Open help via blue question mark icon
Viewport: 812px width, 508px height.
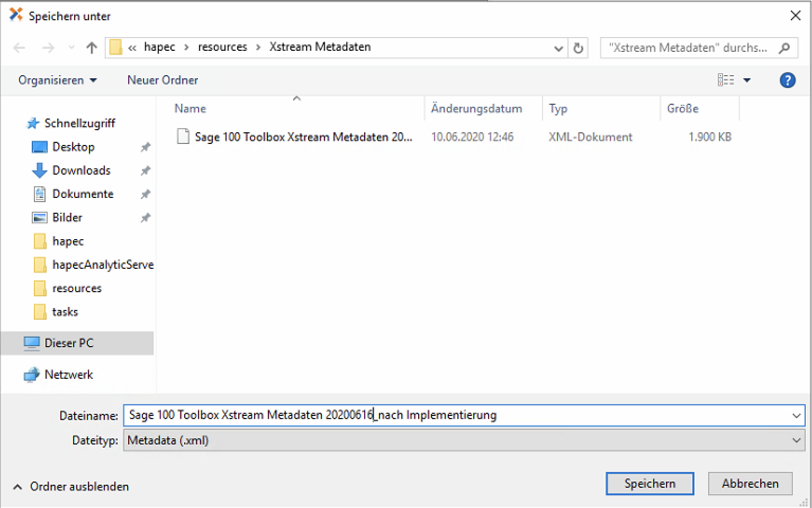tap(787, 80)
